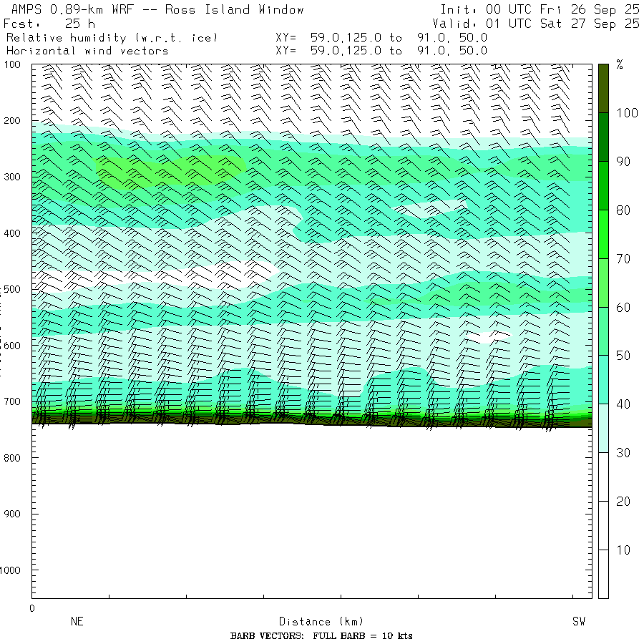The image size is (644, 644).
Task: Click the colorbar label 100
Action: 627,113
